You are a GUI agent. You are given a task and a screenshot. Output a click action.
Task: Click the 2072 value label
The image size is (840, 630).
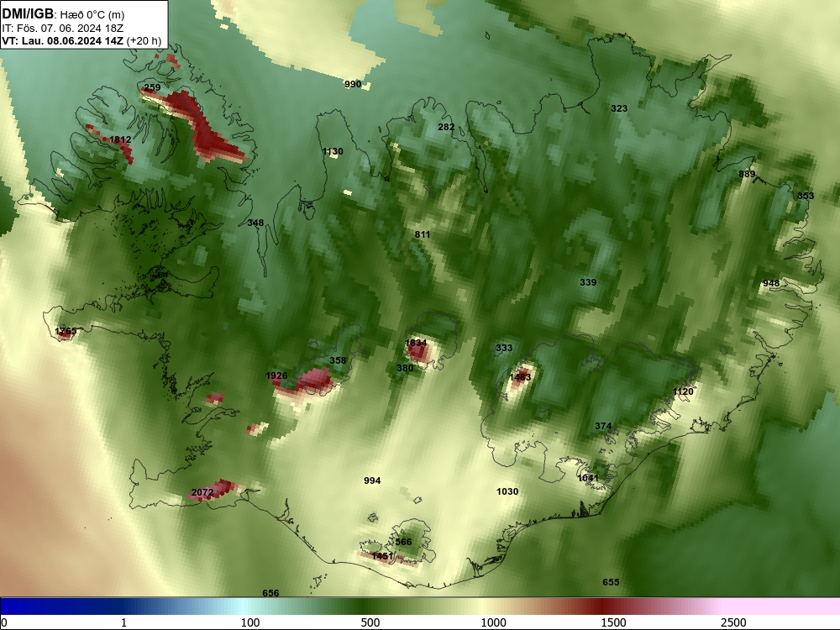[202, 492]
